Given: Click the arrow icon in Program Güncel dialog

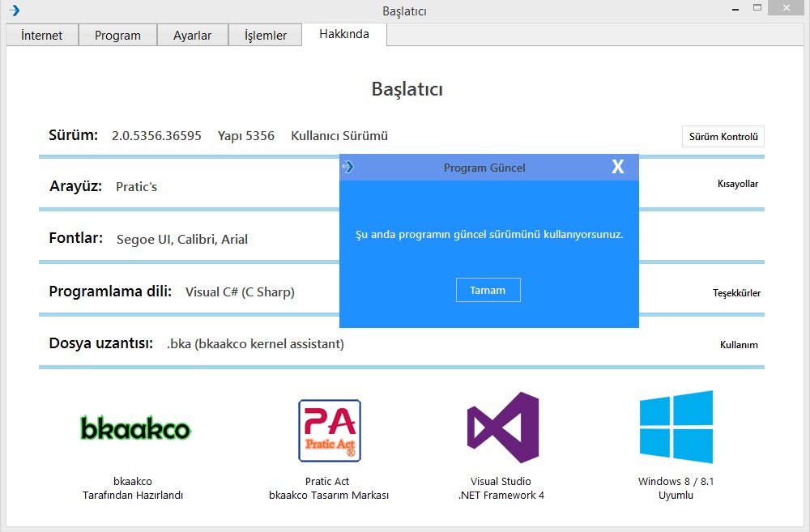Looking at the screenshot, I should (x=348, y=168).
